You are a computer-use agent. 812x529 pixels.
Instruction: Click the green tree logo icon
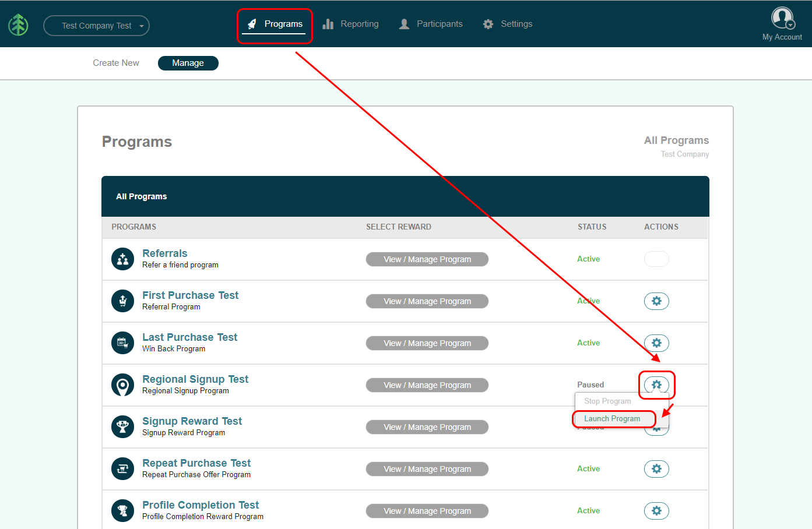pos(18,24)
